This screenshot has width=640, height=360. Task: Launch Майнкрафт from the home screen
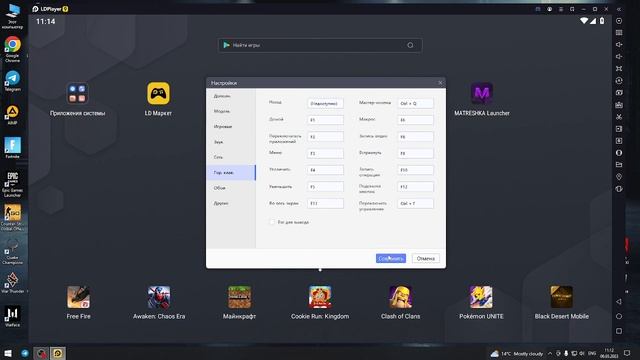click(x=239, y=297)
